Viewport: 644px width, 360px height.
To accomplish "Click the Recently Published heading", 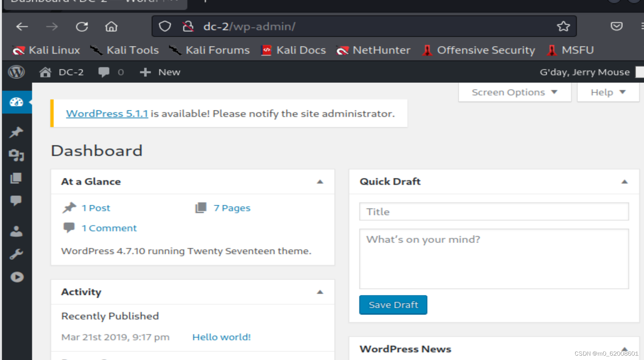I will click(110, 316).
